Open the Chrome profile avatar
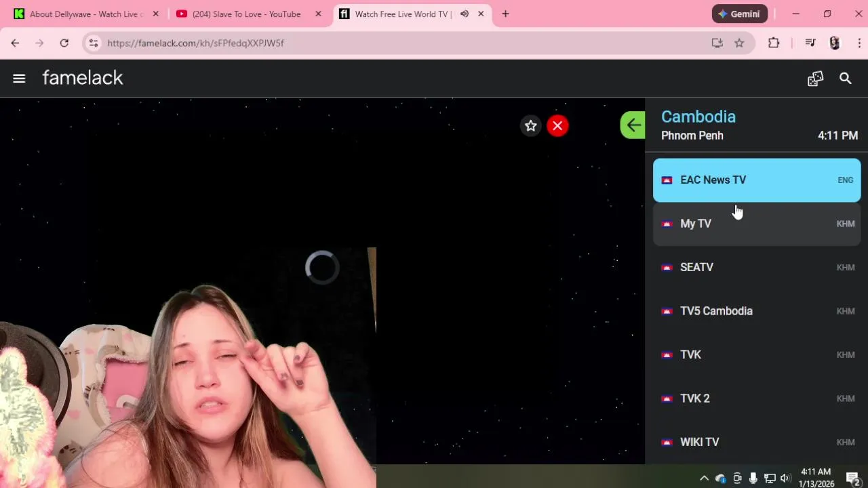 835,43
